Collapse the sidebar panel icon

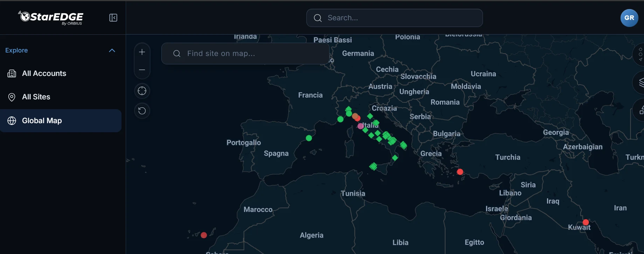click(x=113, y=18)
